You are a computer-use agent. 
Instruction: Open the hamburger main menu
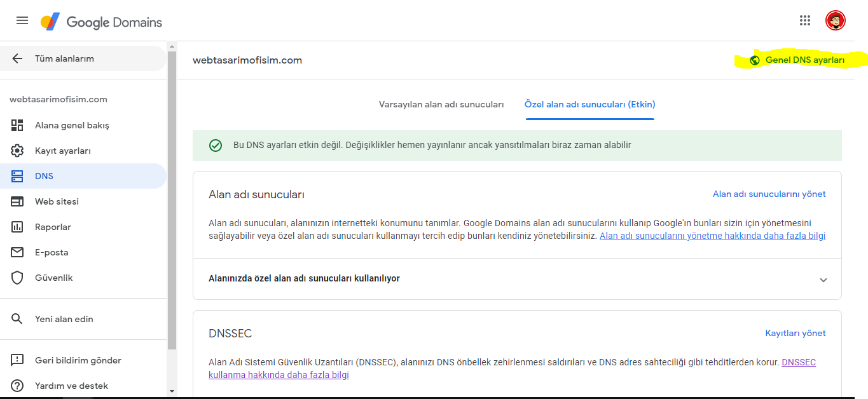22,20
